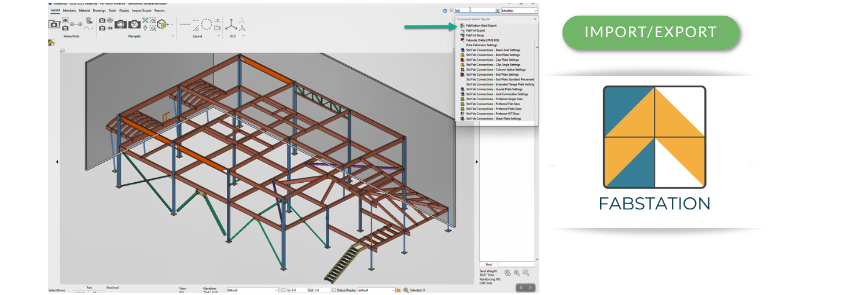Close the Command Search Results panel

point(535,19)
